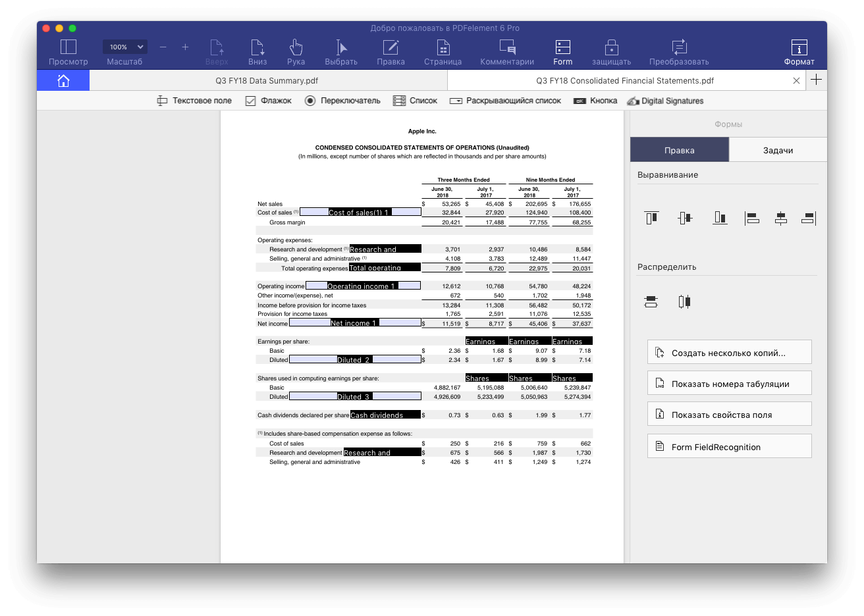Select the Флажок checkbox form tool
This screenshot has width=864, height=616.
pos(268,101)
